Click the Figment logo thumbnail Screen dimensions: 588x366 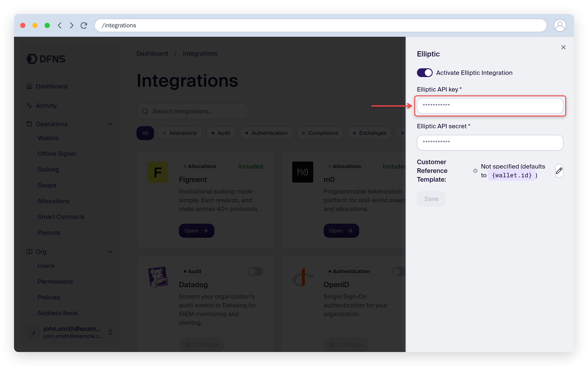[158, 172]
